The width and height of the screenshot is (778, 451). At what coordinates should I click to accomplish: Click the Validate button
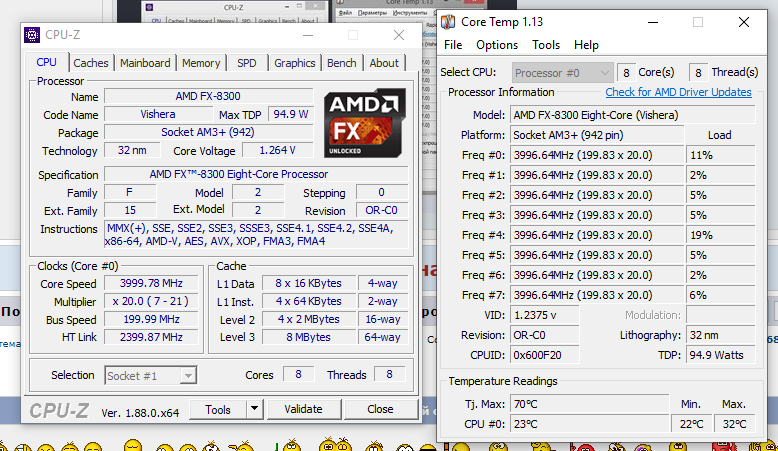(x=303, y=409)
